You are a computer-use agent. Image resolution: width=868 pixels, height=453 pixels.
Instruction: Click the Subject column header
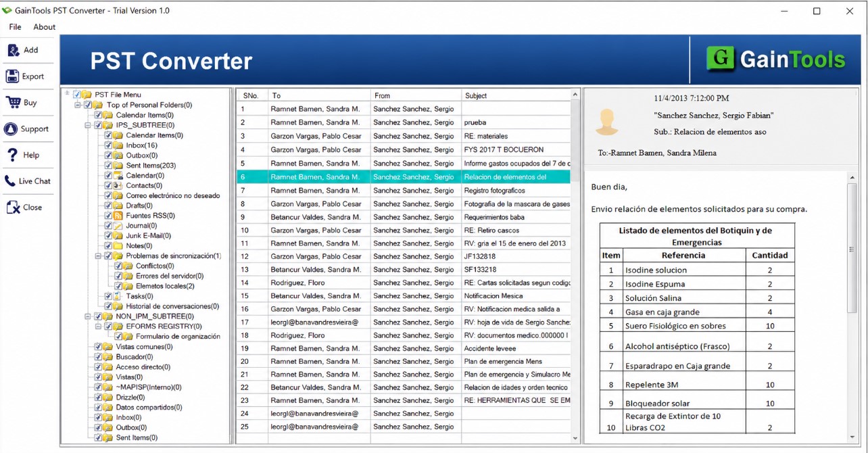[516, 95]
